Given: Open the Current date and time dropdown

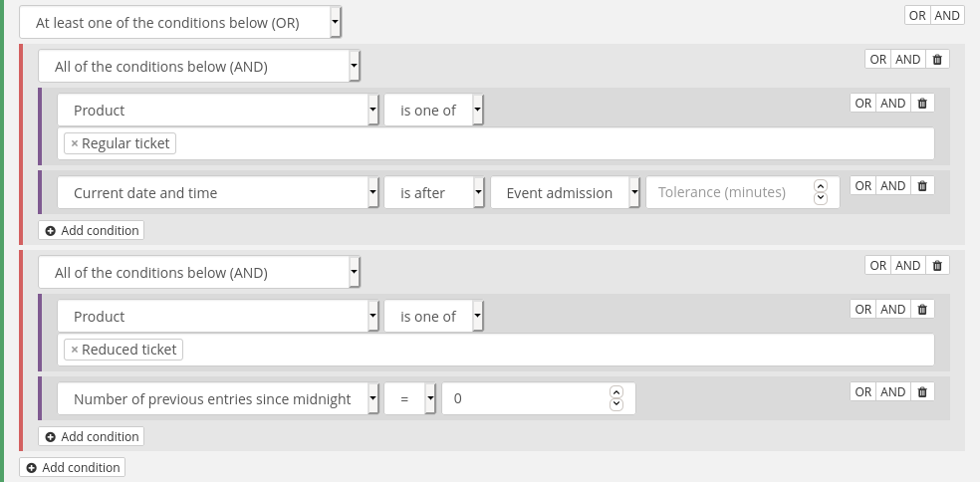Looking at the screenshot, I should point(217,193).
